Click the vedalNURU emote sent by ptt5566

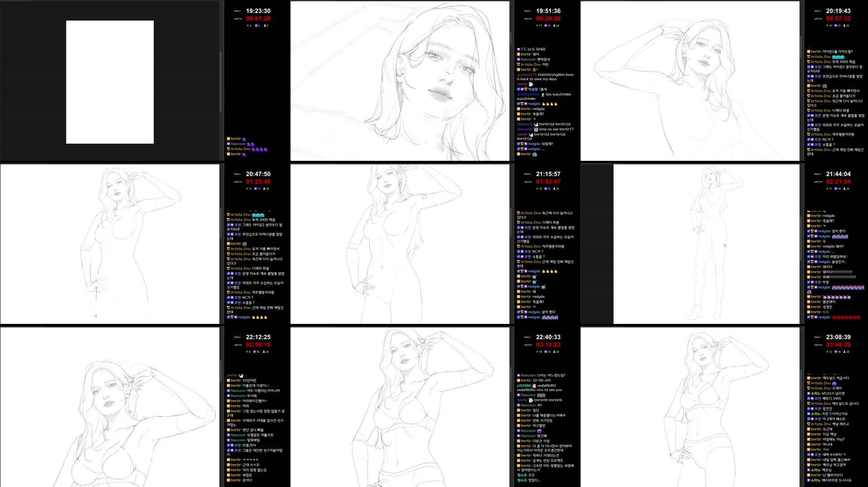pyautogui.click(x=534, y=386)
